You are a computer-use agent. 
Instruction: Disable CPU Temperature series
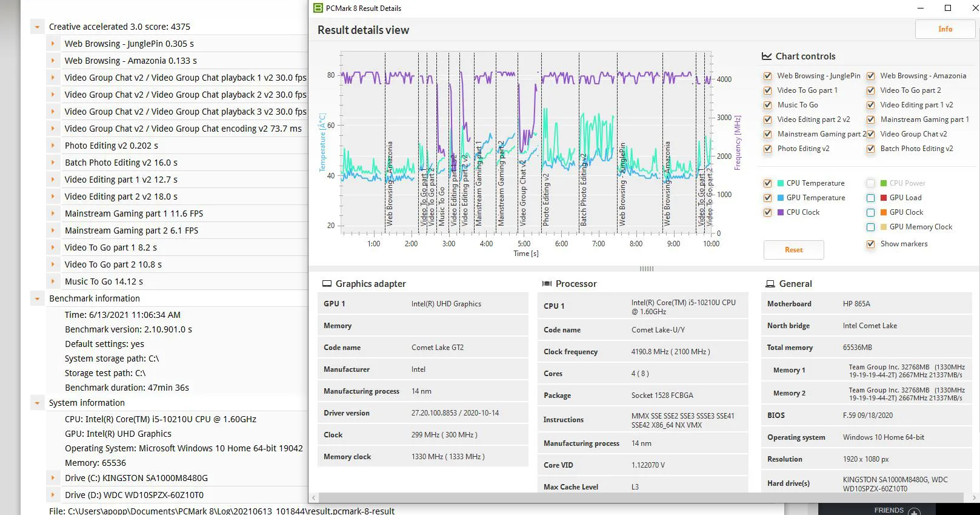767,183
